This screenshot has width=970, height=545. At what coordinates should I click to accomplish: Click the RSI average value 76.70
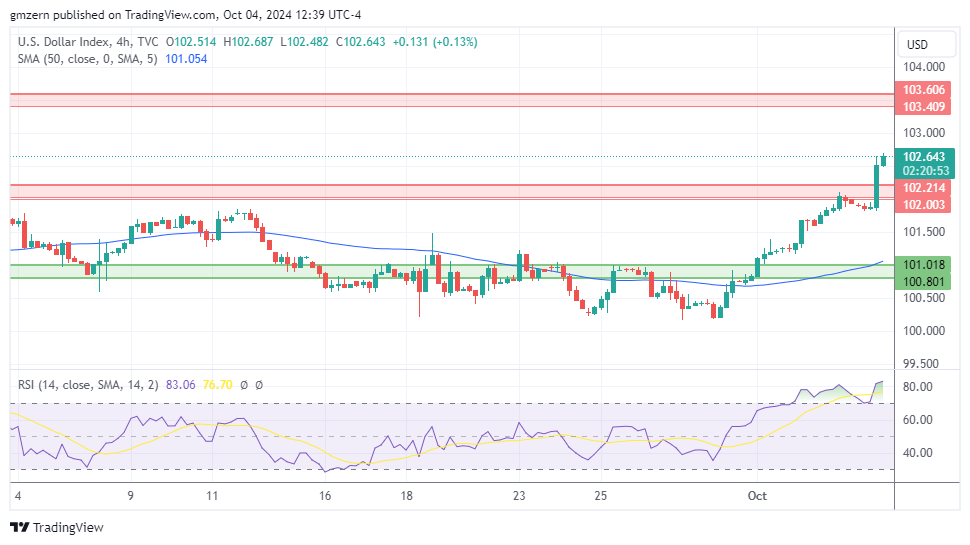click(x=217, y=385)
